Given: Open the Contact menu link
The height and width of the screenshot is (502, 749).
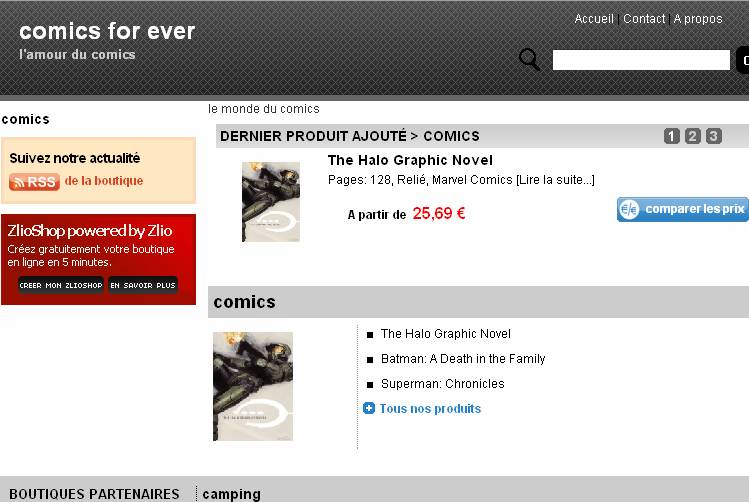Looking at the screenshot, I should click(x=644, y=19).
